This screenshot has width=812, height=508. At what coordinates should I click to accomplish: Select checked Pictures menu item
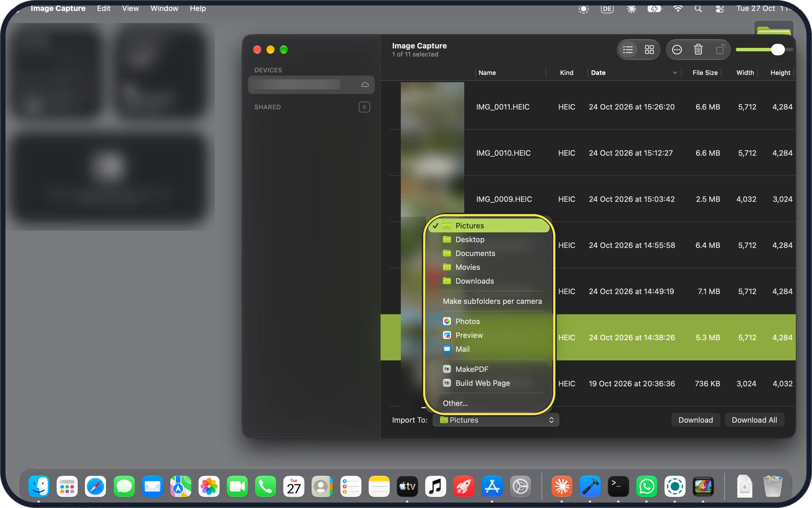pos(489,226)
